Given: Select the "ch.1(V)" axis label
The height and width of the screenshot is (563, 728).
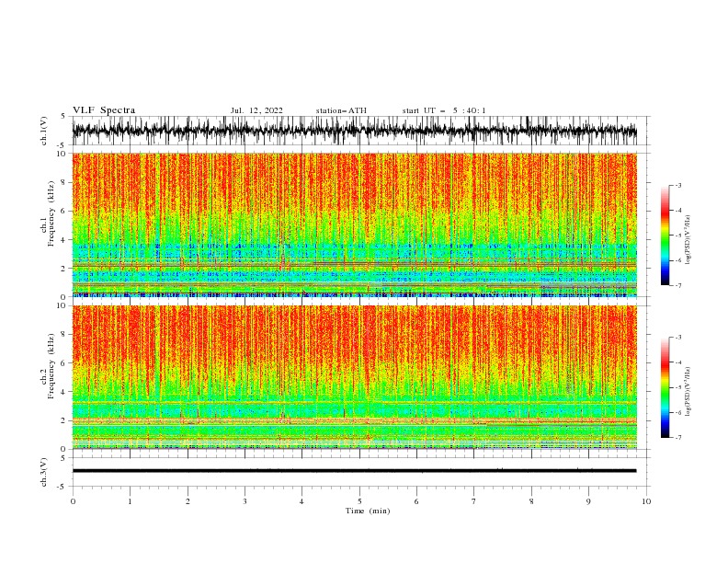Looking at the screenshot, I should pyautogui.click(x=44, y=131).
